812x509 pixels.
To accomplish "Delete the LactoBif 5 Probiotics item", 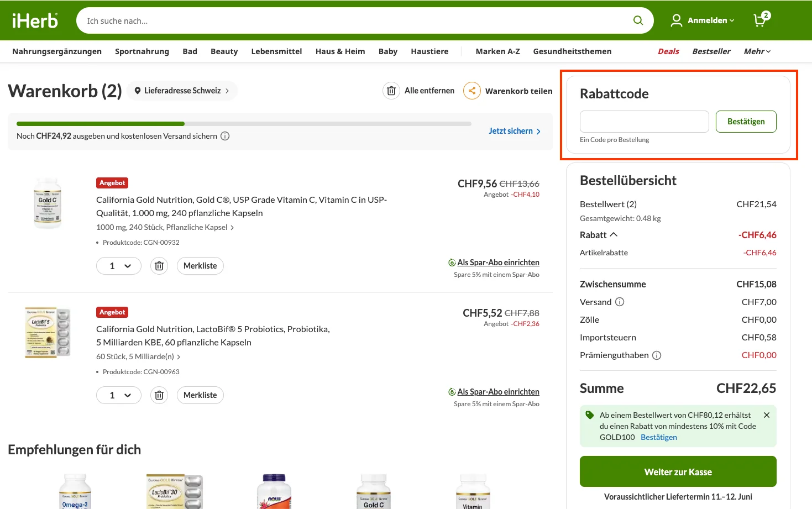I will click(159, 395).
